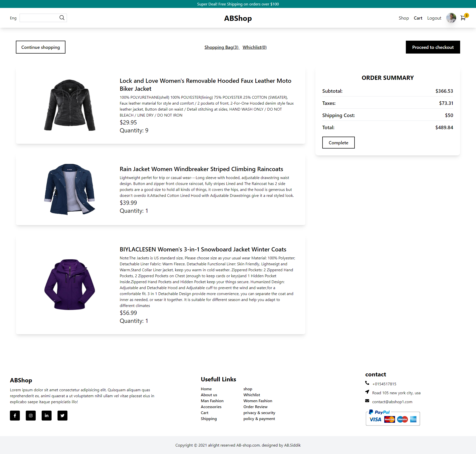
Task: Switch to the Whichlist(0) tab
Action: (254, 47)
